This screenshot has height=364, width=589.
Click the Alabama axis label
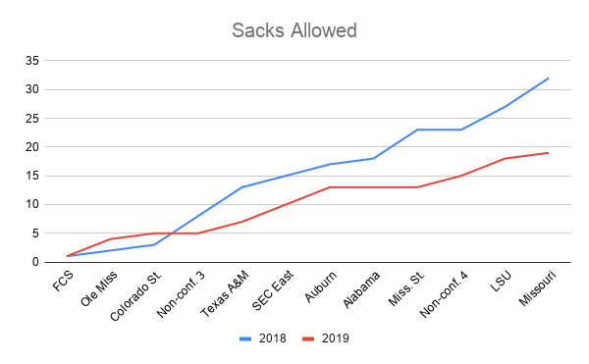(x=361, y=289)
